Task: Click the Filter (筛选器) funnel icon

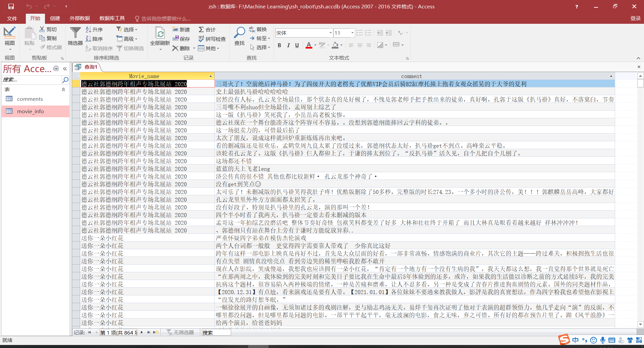Action: 75,33
